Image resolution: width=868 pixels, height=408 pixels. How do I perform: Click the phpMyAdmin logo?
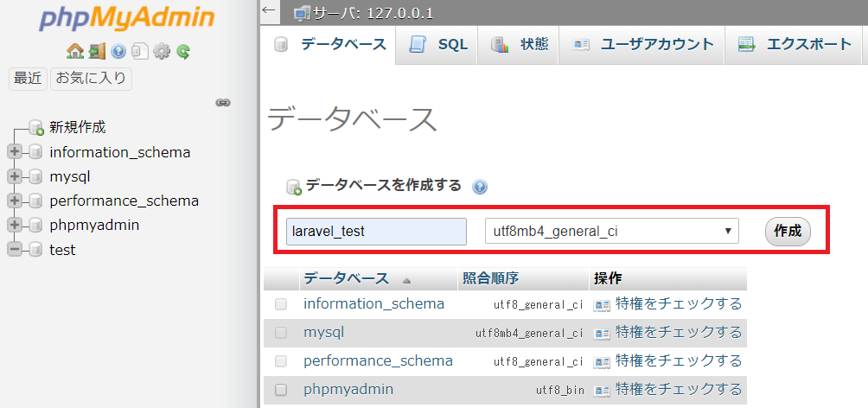[x=127, y=20]
